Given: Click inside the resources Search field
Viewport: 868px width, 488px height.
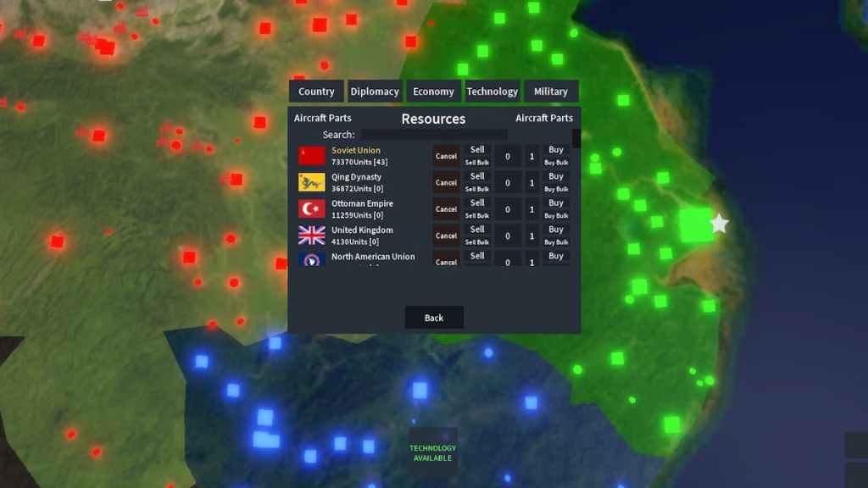Looking at the screenshot, I should 434,135.
